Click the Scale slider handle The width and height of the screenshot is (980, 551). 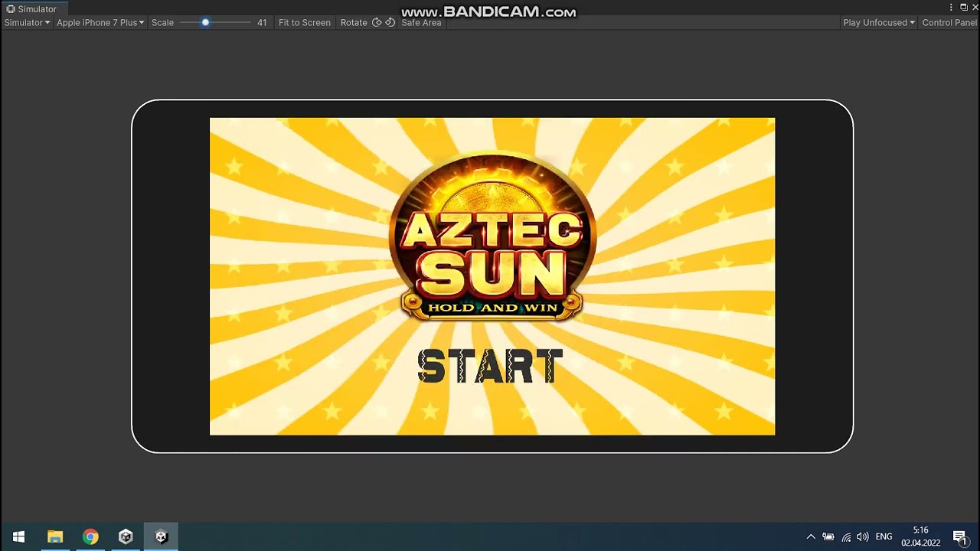[205, 23]
